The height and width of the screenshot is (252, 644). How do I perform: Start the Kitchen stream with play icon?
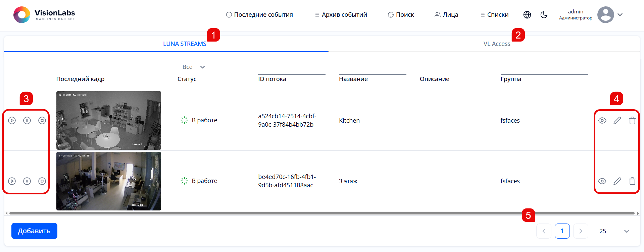coord(12,121)
